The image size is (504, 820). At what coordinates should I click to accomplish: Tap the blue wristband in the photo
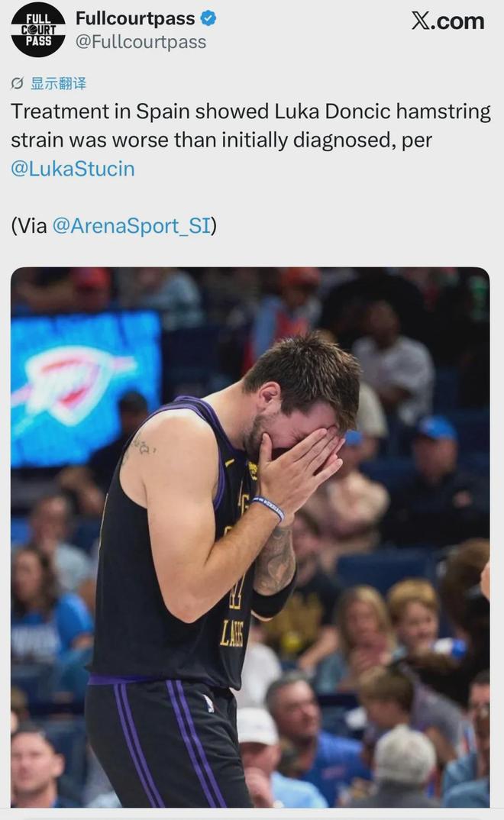pyautogui.click(x=269, y=507)
